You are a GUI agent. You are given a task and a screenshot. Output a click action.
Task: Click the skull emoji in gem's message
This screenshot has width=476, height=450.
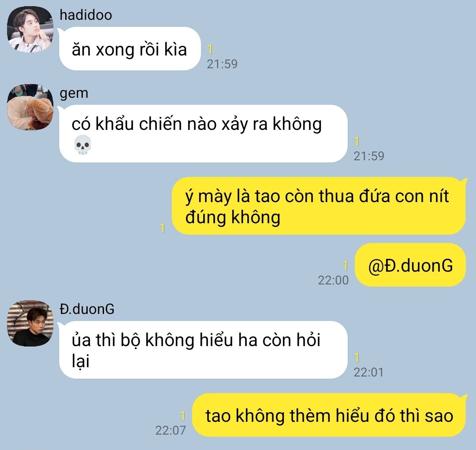click(82, 145)
